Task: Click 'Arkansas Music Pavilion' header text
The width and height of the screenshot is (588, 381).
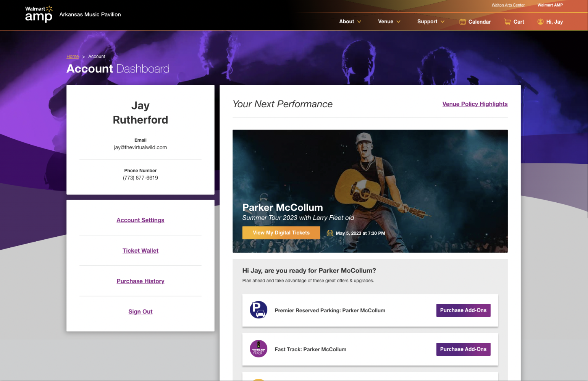Action: [90, 15]
